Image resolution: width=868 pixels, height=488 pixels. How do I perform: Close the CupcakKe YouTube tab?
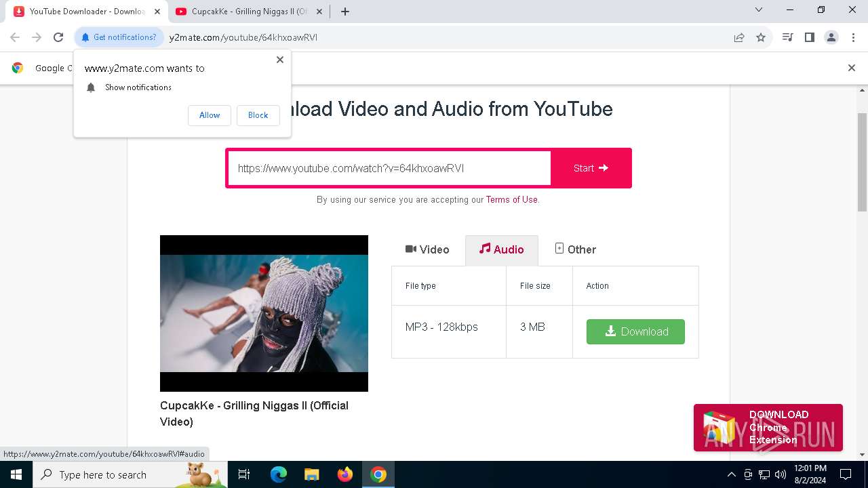point(319,12)
